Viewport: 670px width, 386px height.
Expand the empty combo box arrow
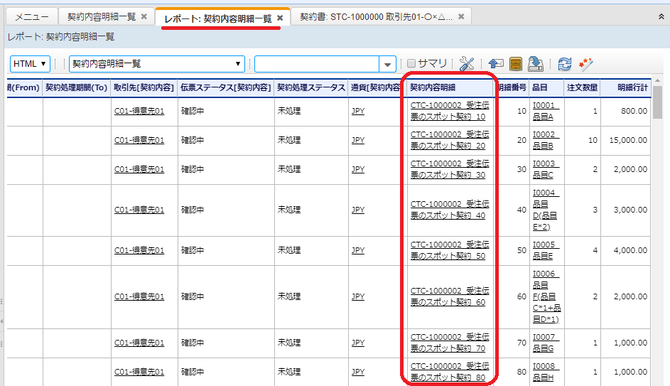click(x=388, y=64)
